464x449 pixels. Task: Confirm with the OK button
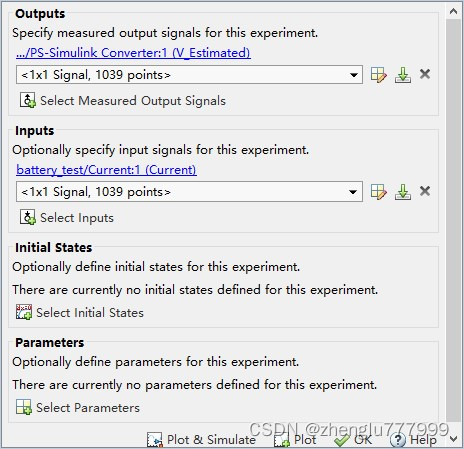point(353,440)
